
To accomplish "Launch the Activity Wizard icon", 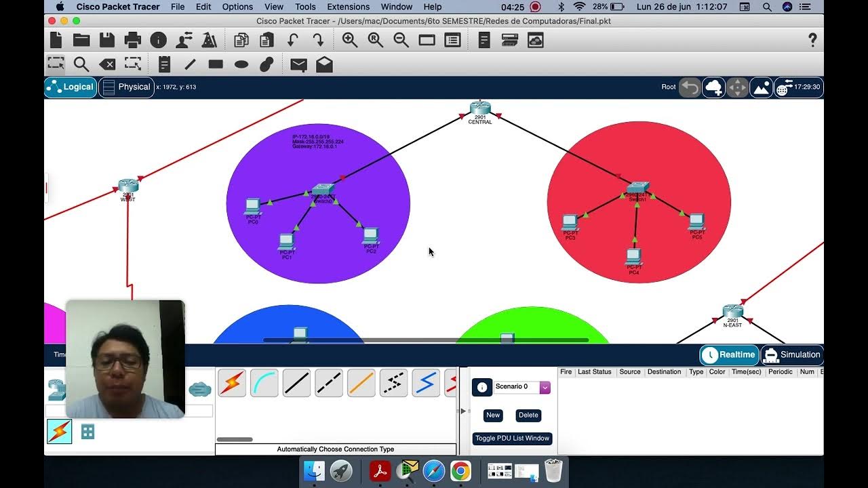I will pos(184,41).
